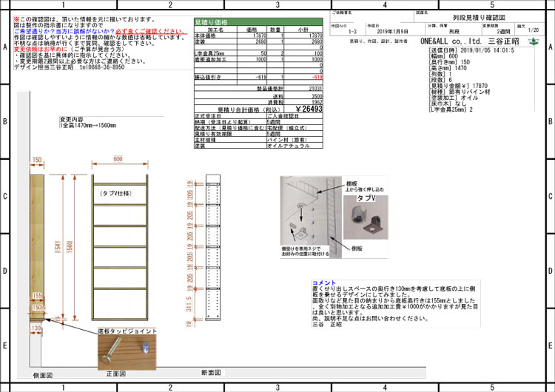Select the [塗装加工] オイル line
Viewport: 555px width, 392px height.
pos(454,98)
